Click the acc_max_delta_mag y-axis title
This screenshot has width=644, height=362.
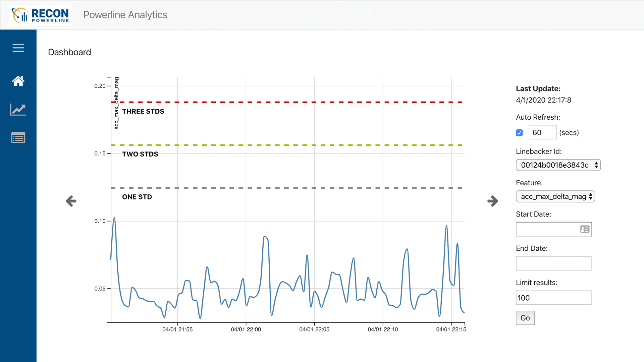116,103
